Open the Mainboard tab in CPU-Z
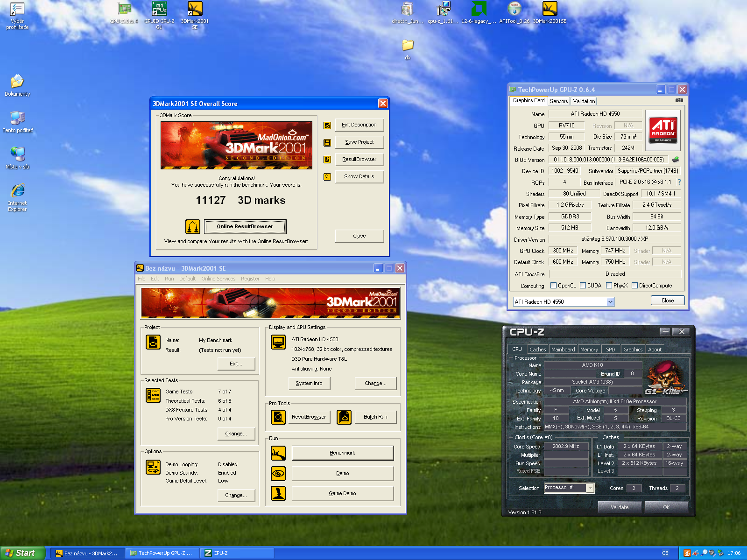The height and width of the screenshot is (560, 747). pyautogui.click(x=563, y=350)
